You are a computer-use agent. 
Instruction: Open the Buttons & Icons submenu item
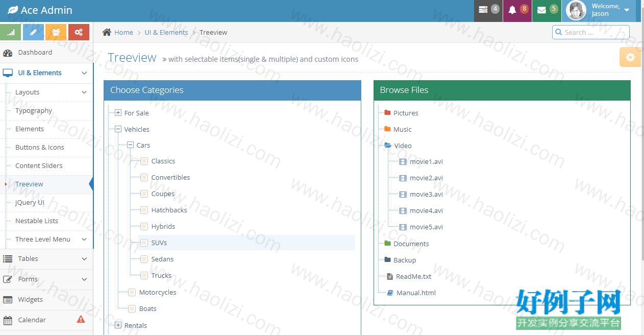pos(50,148)
